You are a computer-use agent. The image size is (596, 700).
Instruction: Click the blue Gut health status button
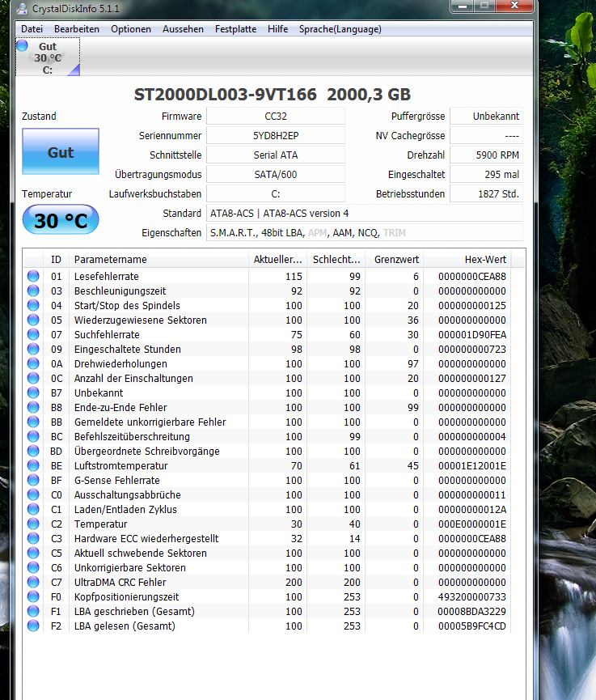(x=61, y=152)
